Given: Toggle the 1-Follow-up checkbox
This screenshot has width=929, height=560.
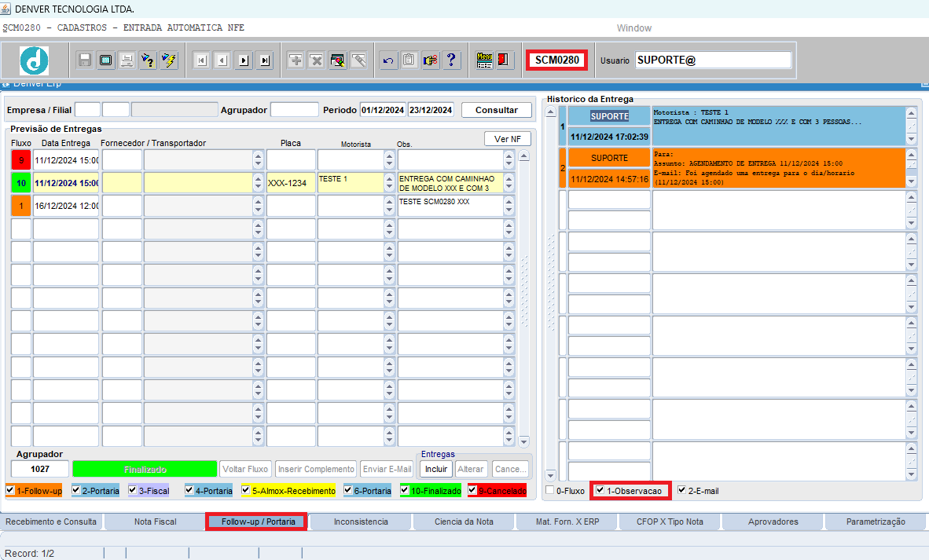Looking at the screenshot, I should pyautogui.click(x=10, y=490).
